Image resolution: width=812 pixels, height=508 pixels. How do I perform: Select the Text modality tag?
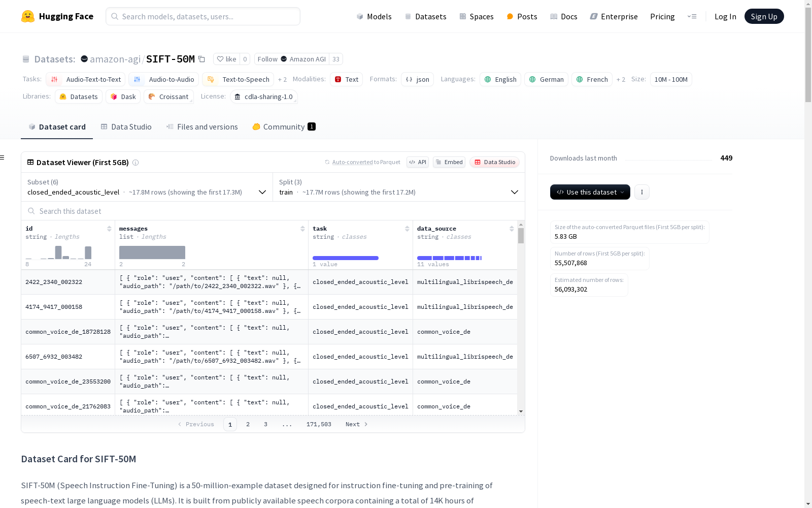coord(346,79)
